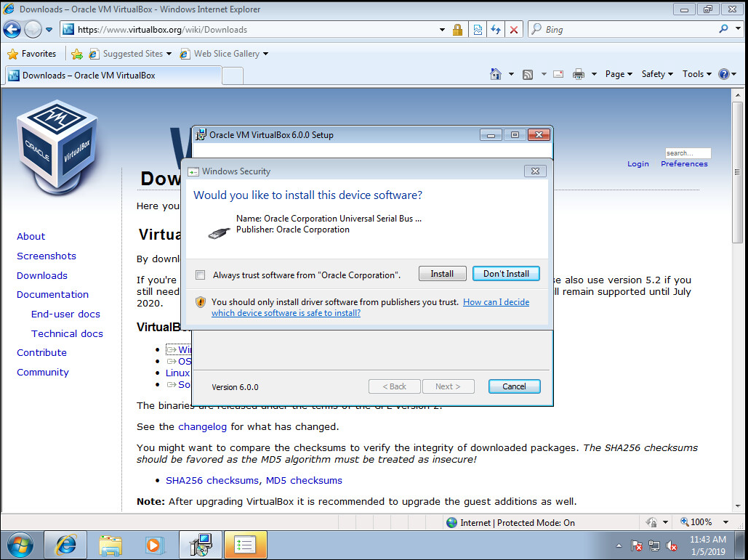748x560 pixels.
Task: Open the Screenshots sidebar link
Action: pyautogui.click(x=47, y=256)
